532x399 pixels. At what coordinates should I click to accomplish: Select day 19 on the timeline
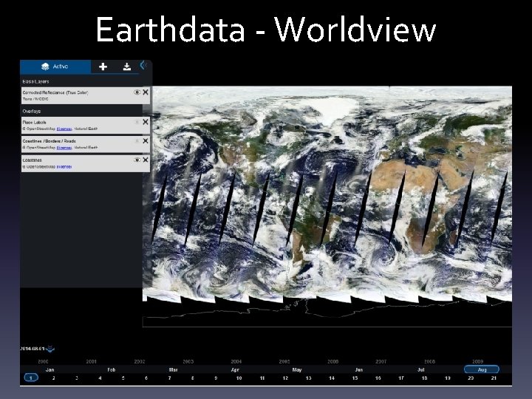[448, 378]
